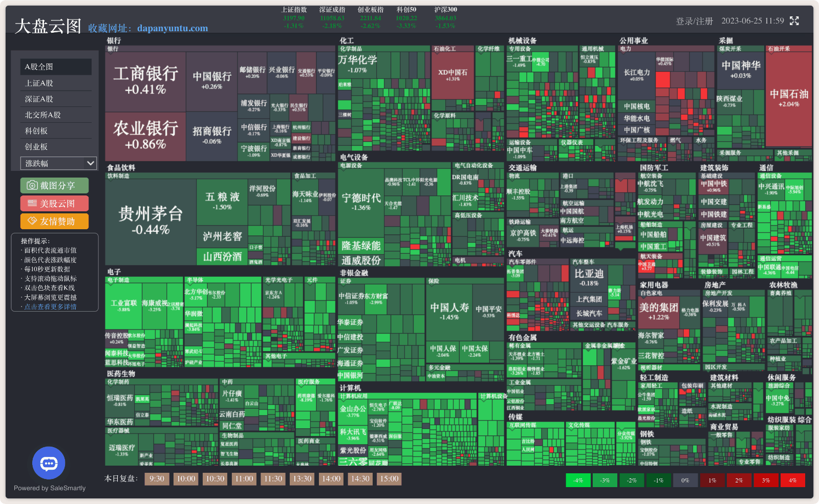Select A股全图 market view
Viewport: 819px width, 504px height.
pyautogui.click(x=56, y=67)
